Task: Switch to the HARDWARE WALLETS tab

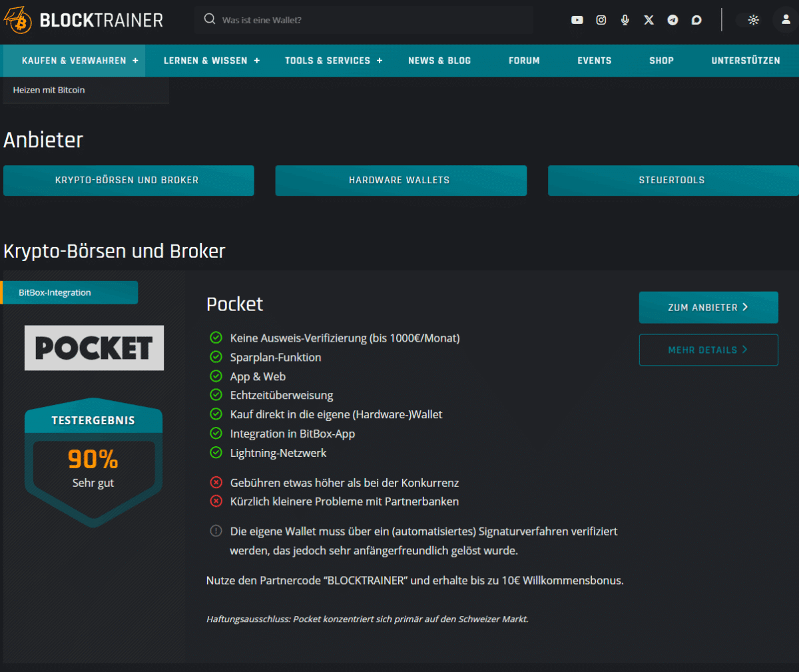Action: (400, 180)
